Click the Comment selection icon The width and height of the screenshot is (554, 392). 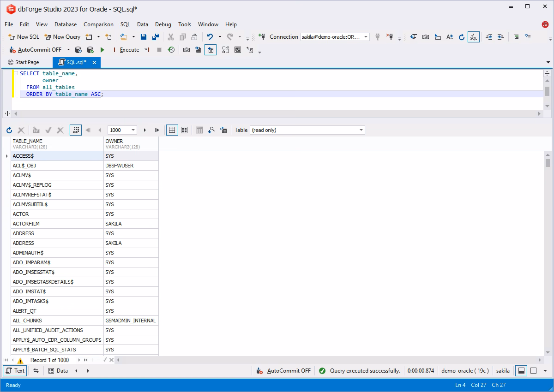pos(516,37)
